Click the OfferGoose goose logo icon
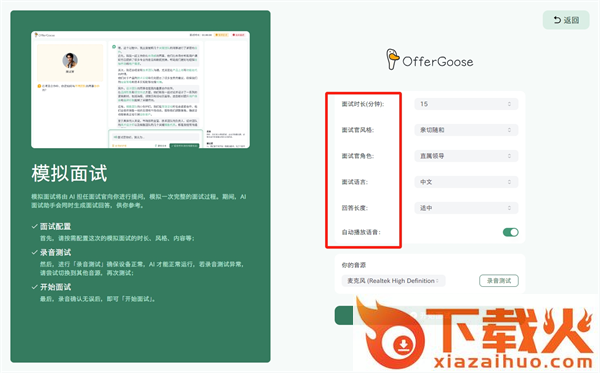This screenshot has height=373, width=600. tap(392, 59)
